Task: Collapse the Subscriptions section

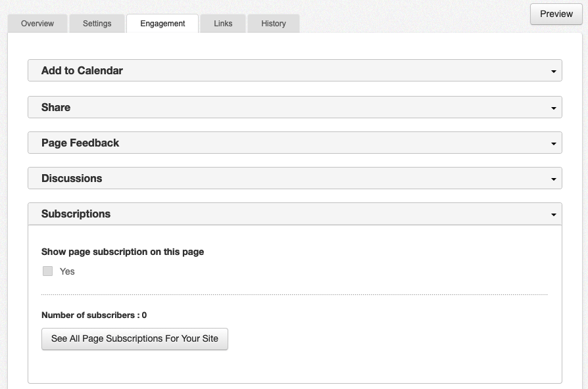Action: 295,214
